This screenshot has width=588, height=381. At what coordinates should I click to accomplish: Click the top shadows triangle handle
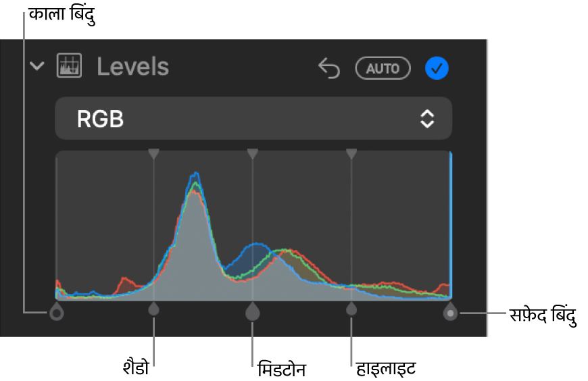pyautogui.click(x=153, y=153)
